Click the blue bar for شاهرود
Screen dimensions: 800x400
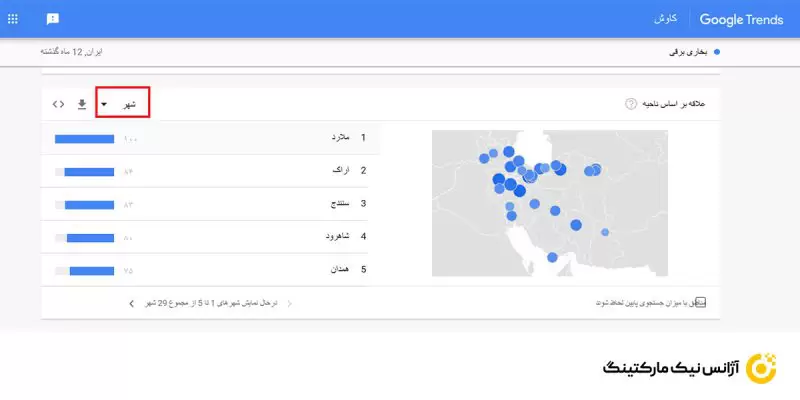point(92,237)
